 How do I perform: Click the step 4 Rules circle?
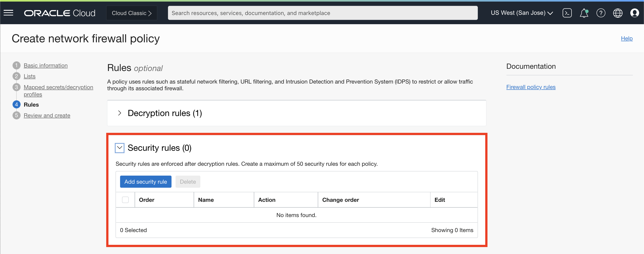click(17, 104)
